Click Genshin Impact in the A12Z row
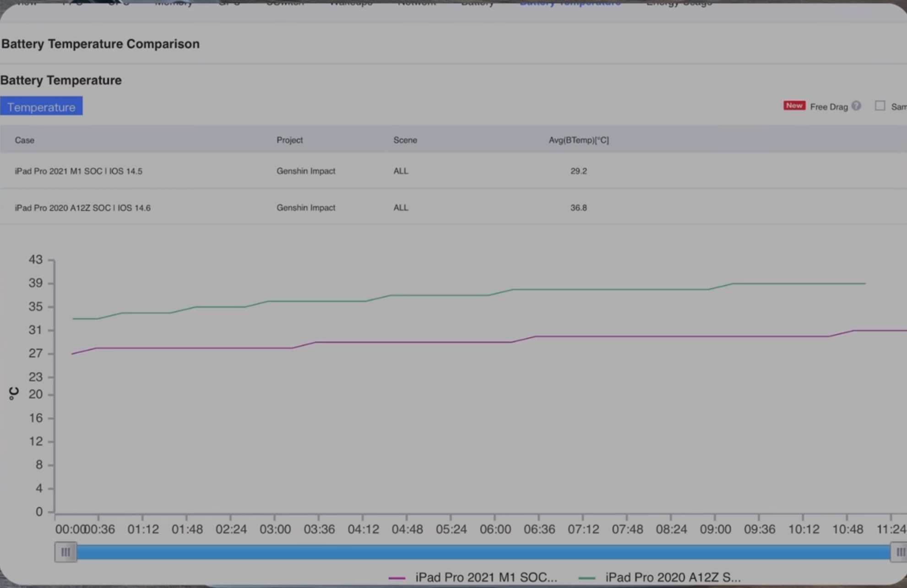Viewport: 907px width, 588px height. (305, 208)
